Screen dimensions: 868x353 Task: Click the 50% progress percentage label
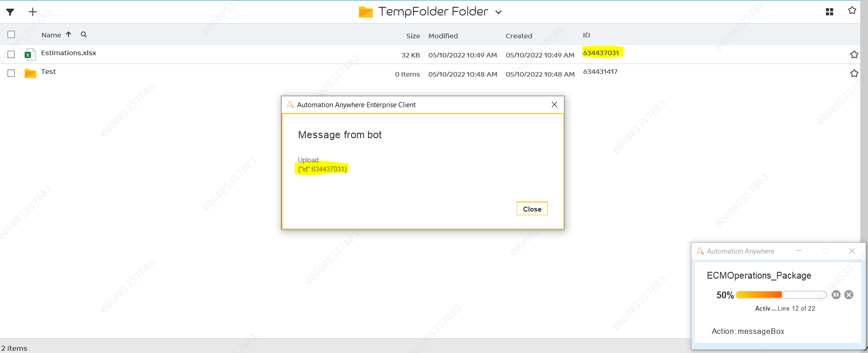[725, 295]
